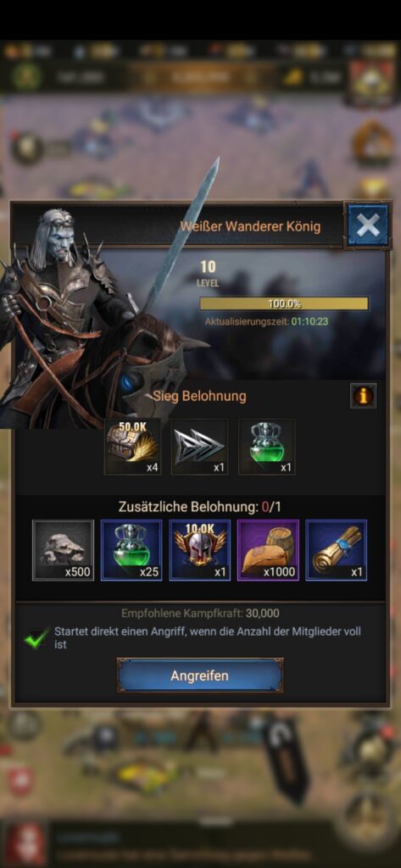Select the silver triple-arrow speedup reward
This screenshot has height=868, width=401.
point(199,447)
